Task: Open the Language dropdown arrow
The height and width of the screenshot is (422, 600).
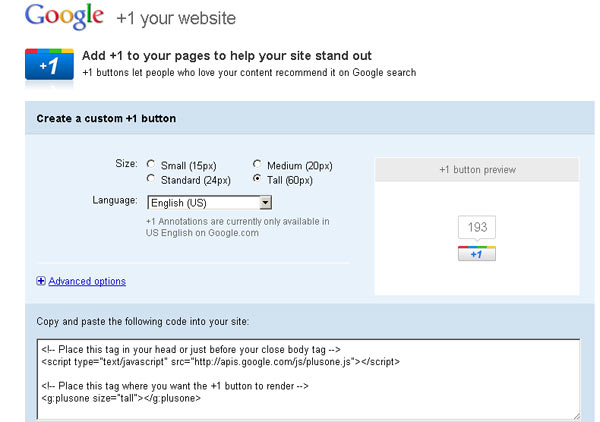Action: [x=265, y=202]
